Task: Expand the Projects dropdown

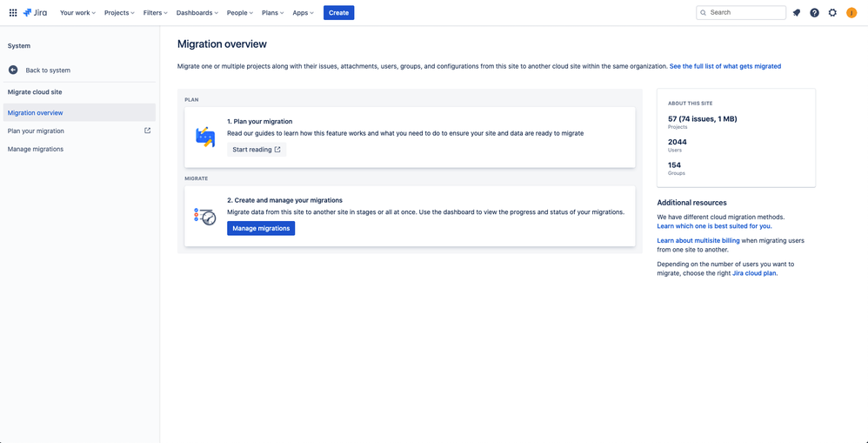Action: [119, 13]
